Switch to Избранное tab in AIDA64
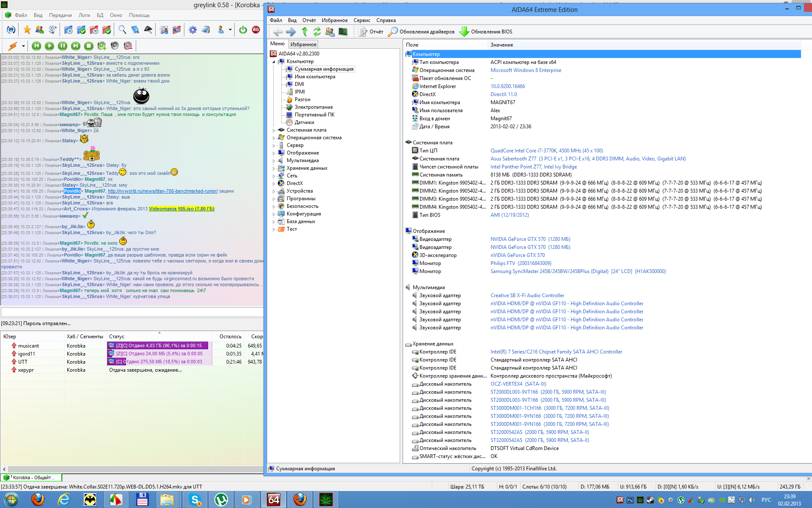Image resolution: width=812 pixels, height=508 pixels. [303, 44]
